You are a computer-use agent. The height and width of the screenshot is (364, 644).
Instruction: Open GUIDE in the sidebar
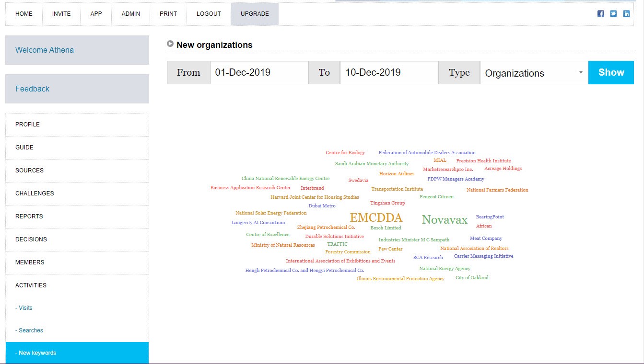pyautogui.click(x=77, y=148)
